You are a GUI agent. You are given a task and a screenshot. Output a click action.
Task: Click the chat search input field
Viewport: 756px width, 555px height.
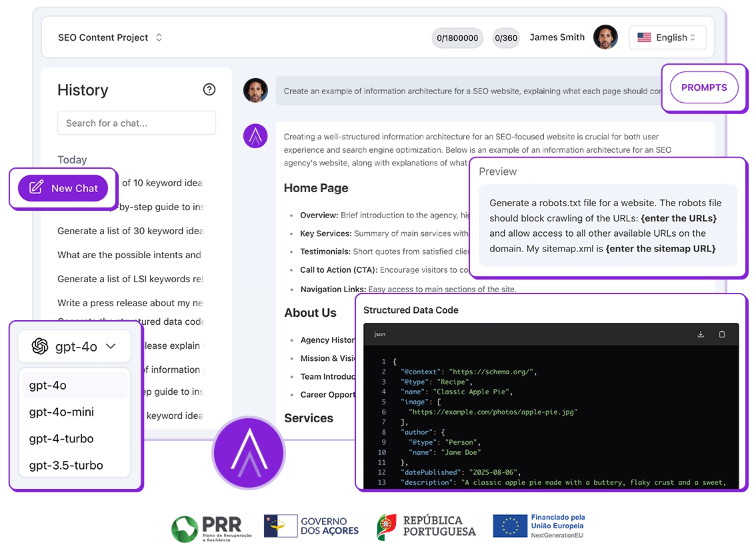(136, 123)
